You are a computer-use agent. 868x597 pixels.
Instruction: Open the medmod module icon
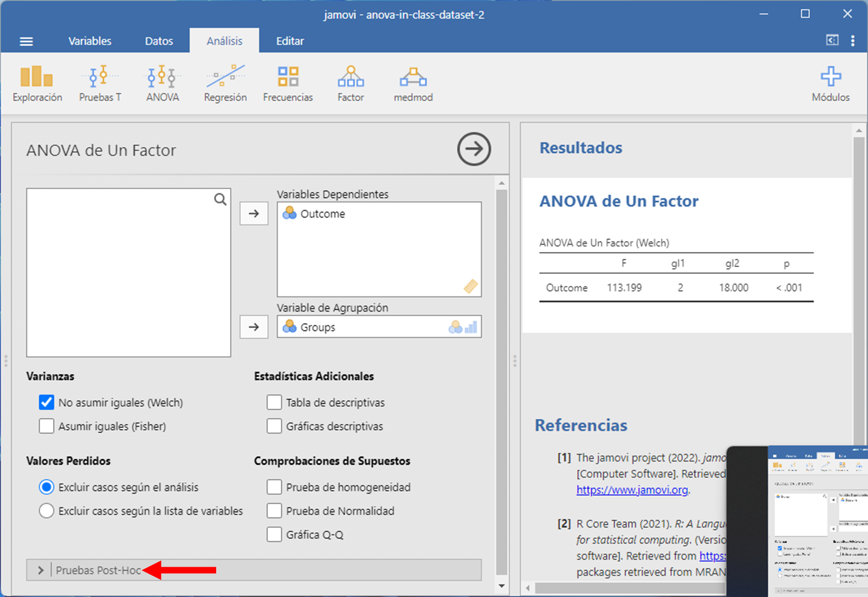413,83
